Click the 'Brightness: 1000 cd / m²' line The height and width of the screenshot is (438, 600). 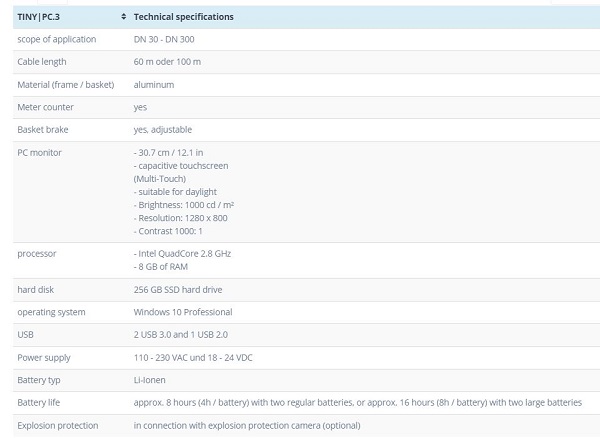coord(184,204)
